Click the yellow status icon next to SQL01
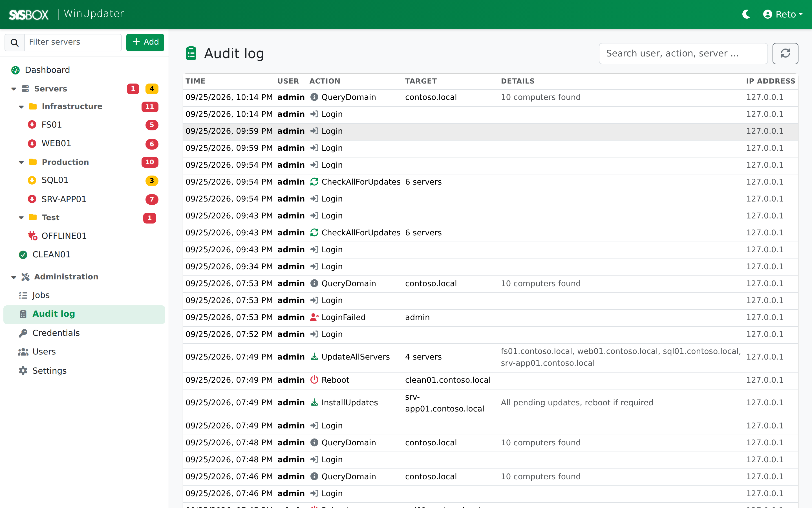Screen dimensions: 812x508 pos(32,180)
